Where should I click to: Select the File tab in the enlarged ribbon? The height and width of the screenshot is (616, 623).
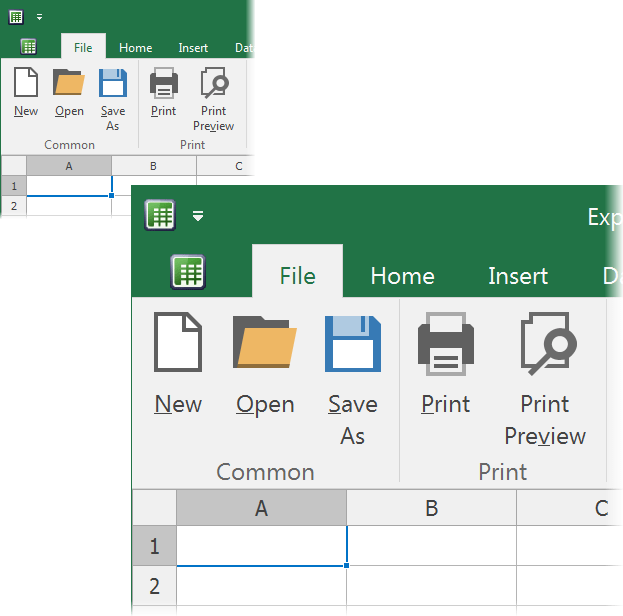click(x=297, y=276)
